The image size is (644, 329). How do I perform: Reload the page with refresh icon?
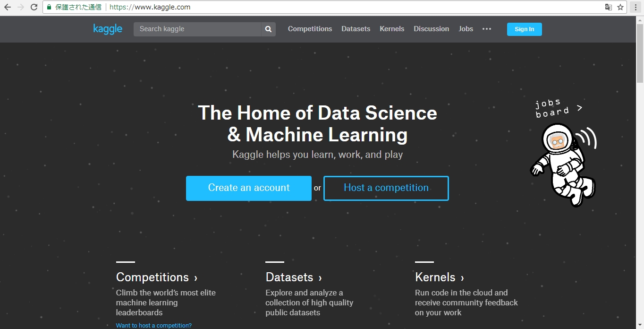tap(34, 7)
